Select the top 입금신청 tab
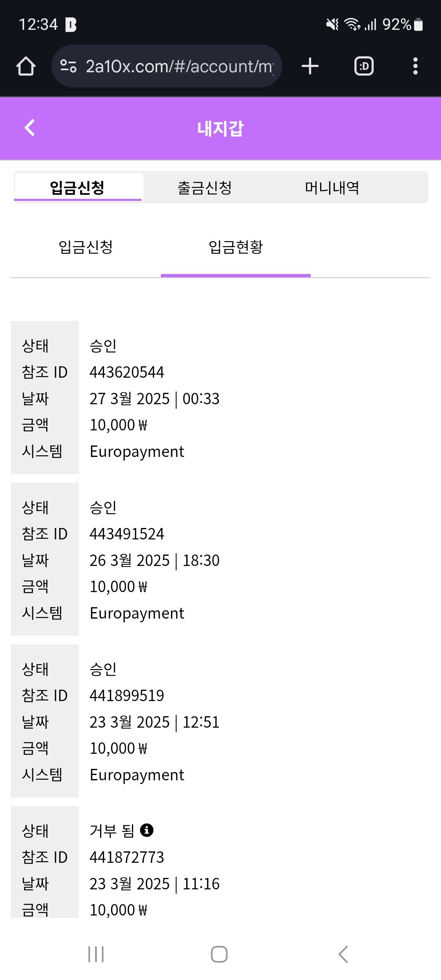The height and width of the screenshot is (980, 441). [78, 188]
